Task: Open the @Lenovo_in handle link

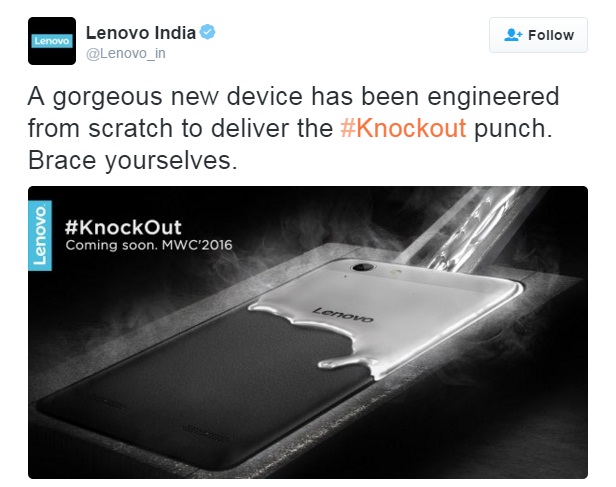Action: pos(126,53)
